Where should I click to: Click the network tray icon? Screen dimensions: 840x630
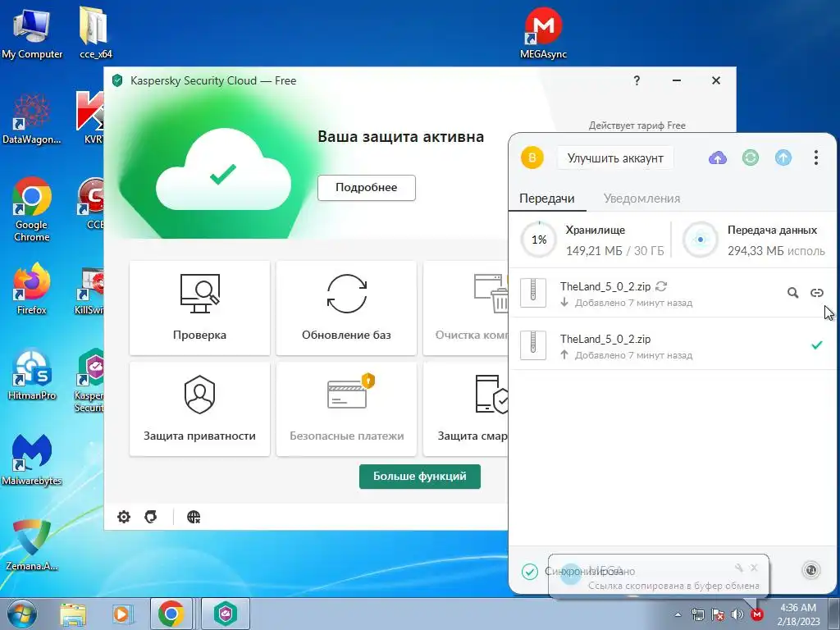(x=697, y=614)
